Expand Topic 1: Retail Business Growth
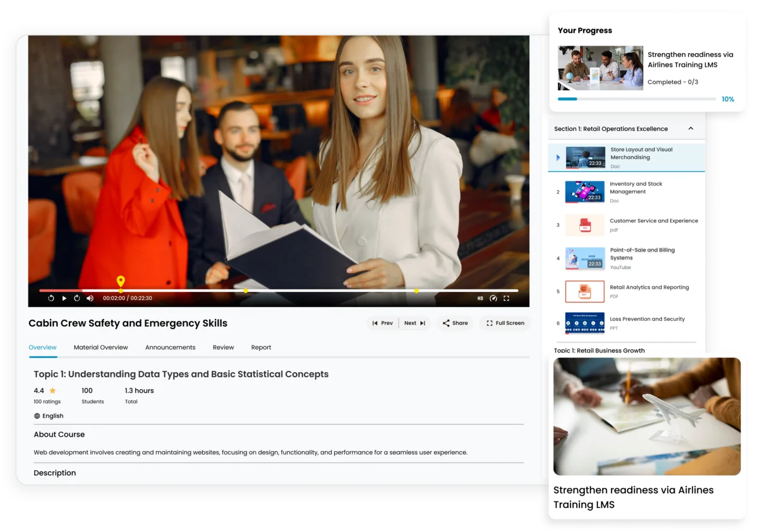The width and height of the screenshot is (758, 532). coord(599,351)
